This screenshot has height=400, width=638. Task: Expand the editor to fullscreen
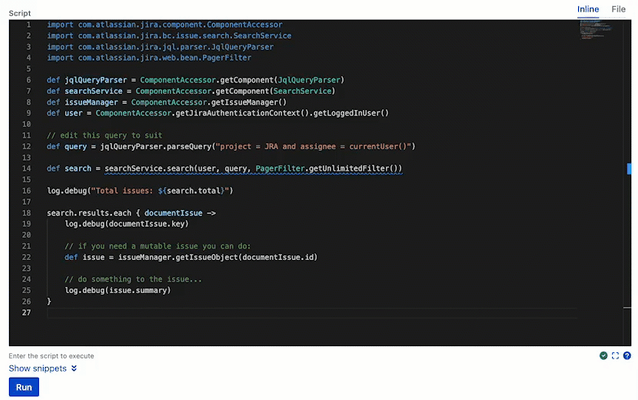(x=615, y=356)
